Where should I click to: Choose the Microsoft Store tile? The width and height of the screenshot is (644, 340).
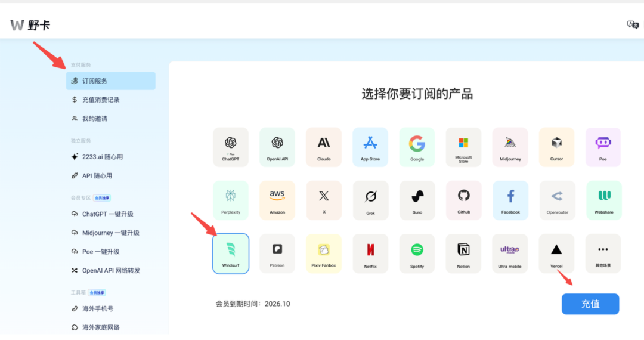(463, 147)
